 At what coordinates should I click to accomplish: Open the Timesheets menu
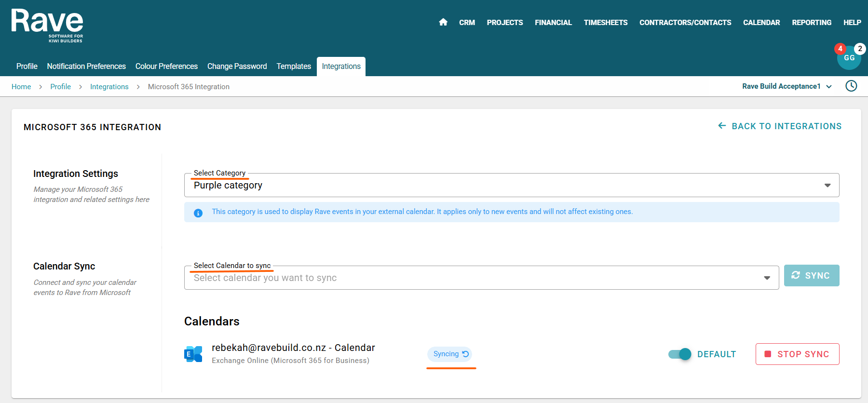pos(606,23)
